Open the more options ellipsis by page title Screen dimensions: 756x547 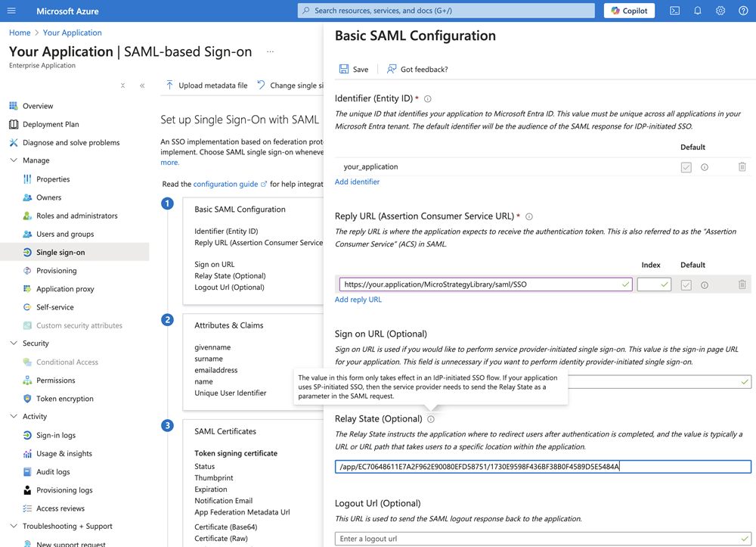point(270,51)
